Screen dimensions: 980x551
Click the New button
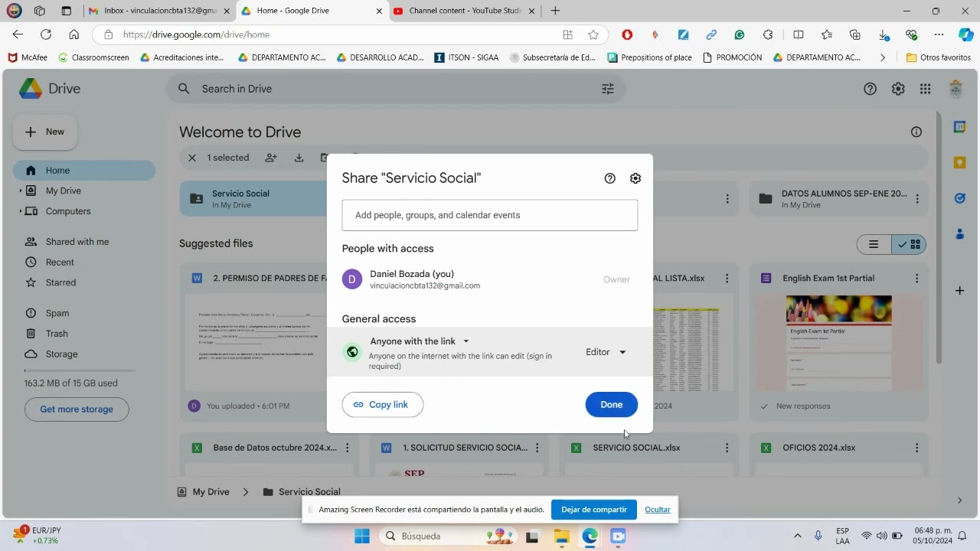(x=45, y=132)
